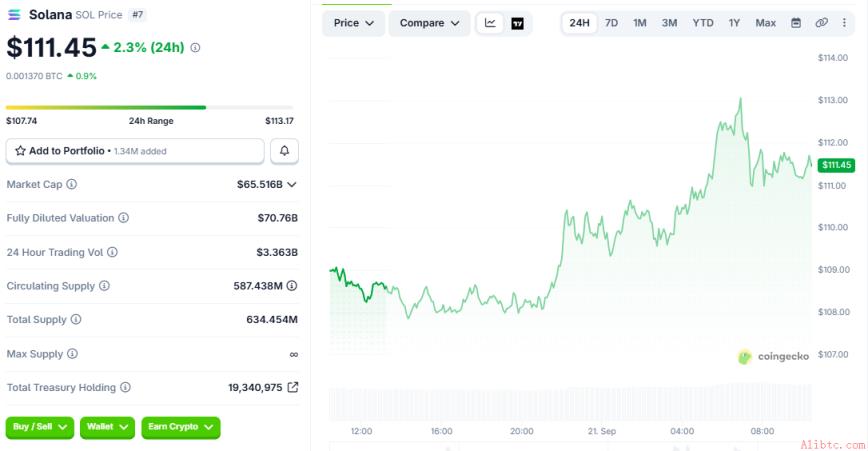868x451 pixels.
Task: Expand the Market Cap value chevron
Action: coord(292,184)
